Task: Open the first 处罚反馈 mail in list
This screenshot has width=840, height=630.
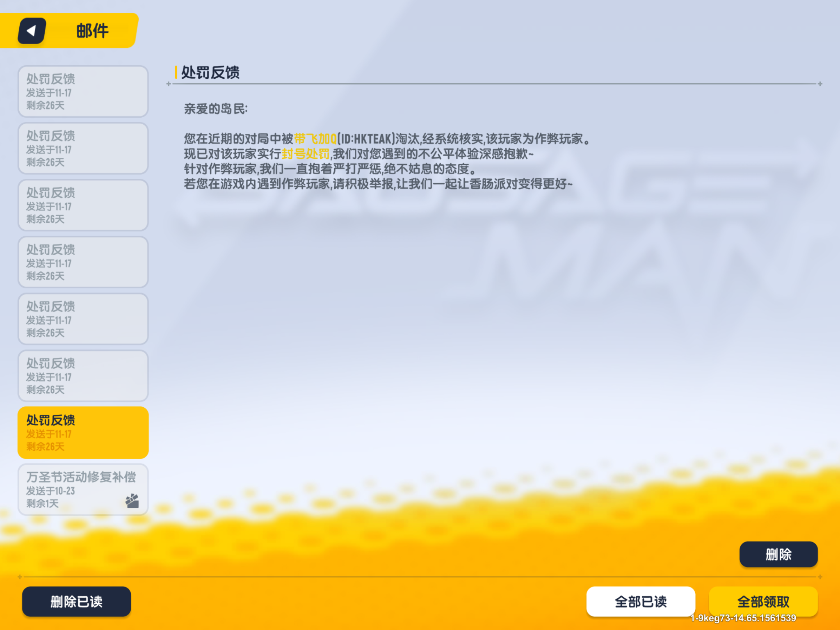Action: (x=83, y=91)
